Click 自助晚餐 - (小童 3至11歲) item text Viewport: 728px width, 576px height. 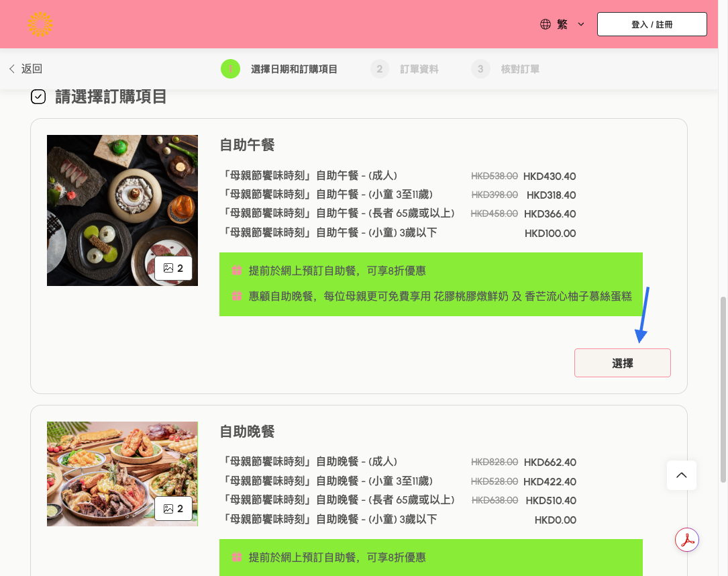click(327, 481)
